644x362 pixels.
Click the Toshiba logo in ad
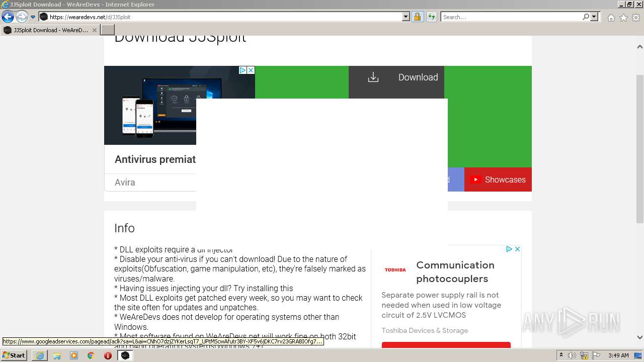tap(395, 270)
